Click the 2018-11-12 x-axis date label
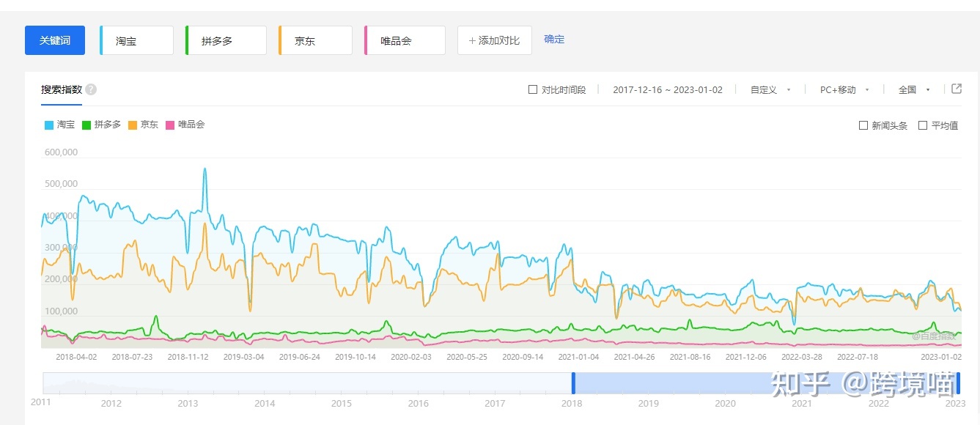Image resolution: width=980 pixels, height=425 pixels. pyautogui.click(x=188, y=357)
